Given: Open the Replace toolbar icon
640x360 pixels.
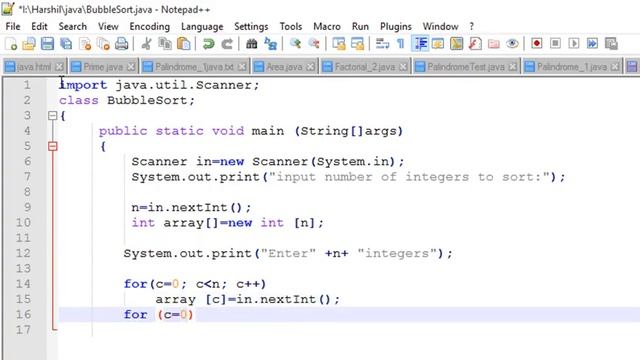Looking at the screenshot, I should point(270,44).
